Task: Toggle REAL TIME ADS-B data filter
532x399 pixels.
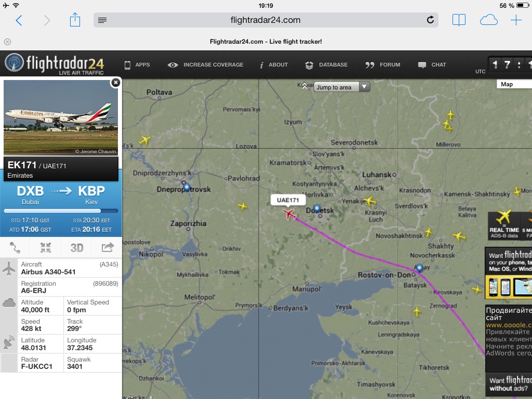Action: (503, 224)
